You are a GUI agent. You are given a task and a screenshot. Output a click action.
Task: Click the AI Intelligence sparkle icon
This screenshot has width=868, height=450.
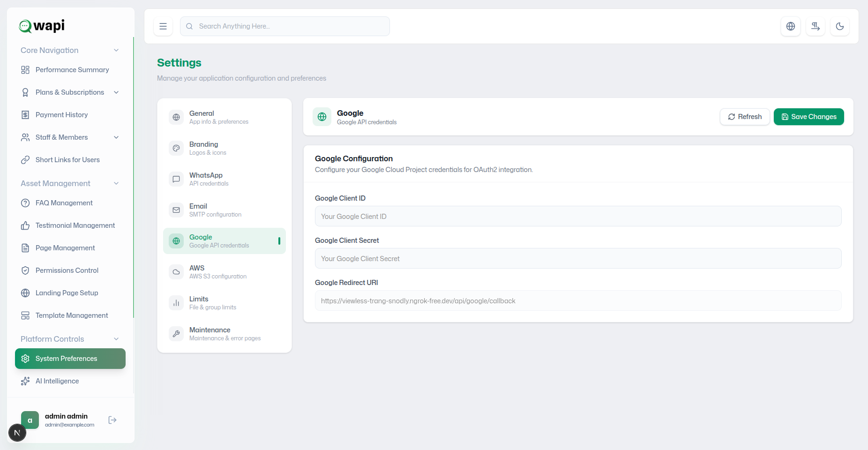tap(25, 381)
